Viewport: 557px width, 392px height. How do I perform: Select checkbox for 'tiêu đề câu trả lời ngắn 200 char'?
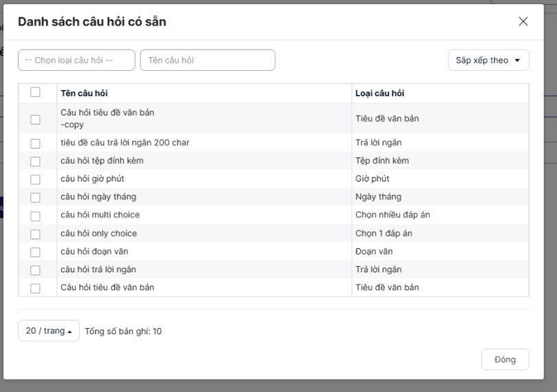tap(35, 143)
